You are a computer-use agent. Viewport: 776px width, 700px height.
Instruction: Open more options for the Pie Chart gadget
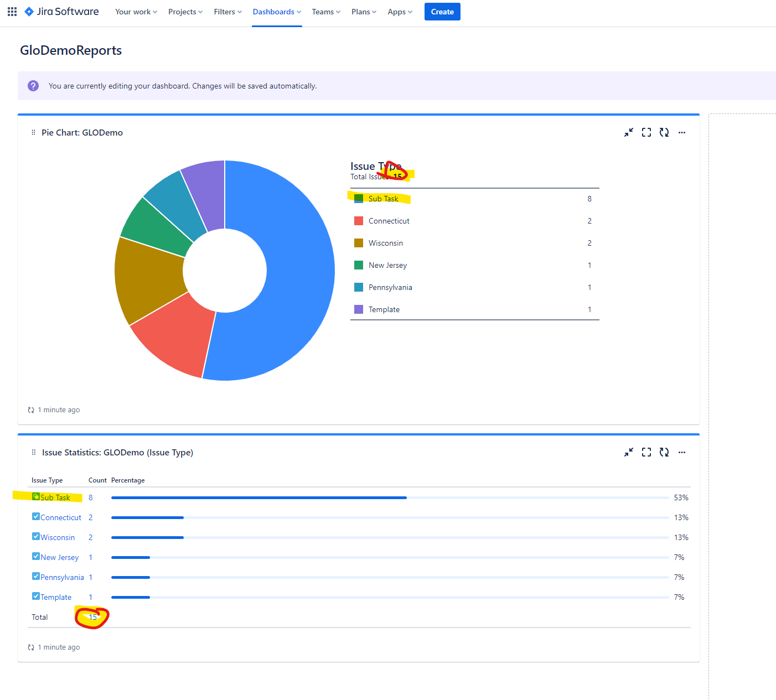tap(681, 132)
